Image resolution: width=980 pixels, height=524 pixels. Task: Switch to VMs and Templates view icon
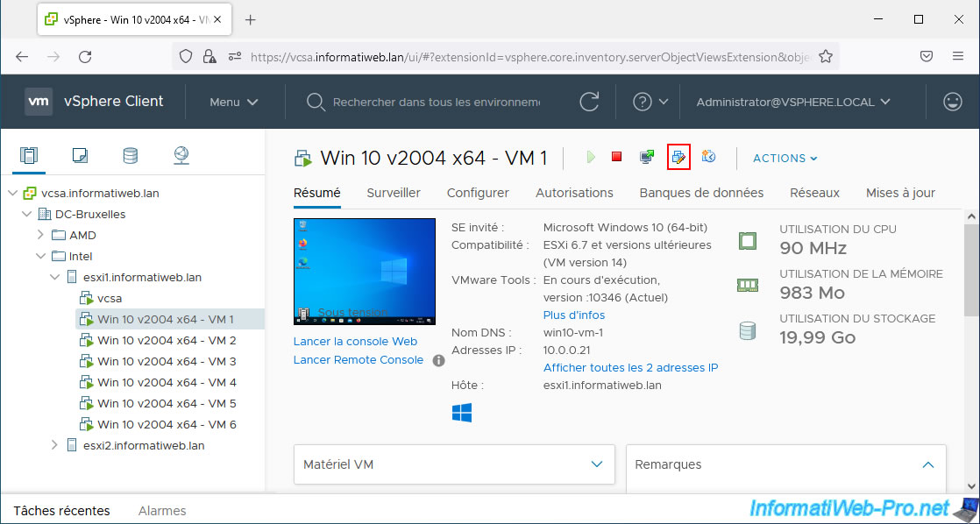coord(80,155)
